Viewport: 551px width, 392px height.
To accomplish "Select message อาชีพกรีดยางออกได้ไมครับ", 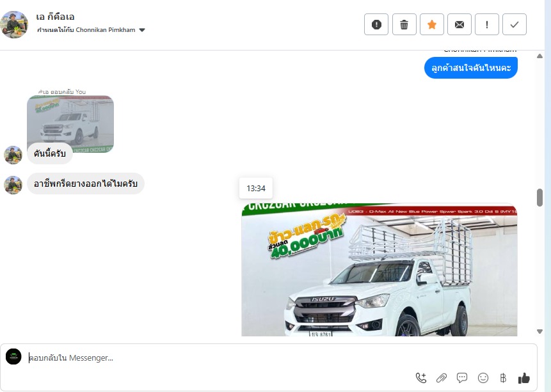I will (x=85, y=184).
